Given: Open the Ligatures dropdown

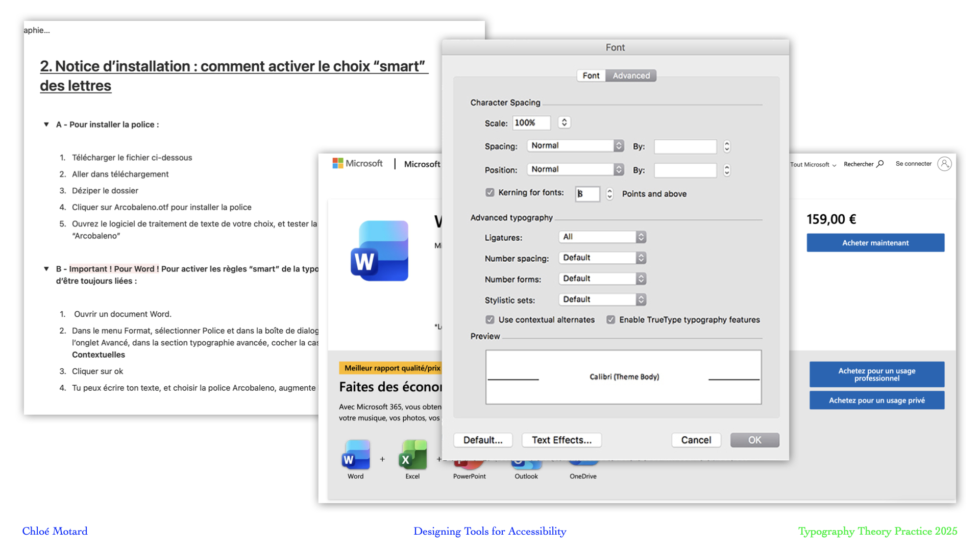Looking at the screenshot, I should tap(602, 237).
